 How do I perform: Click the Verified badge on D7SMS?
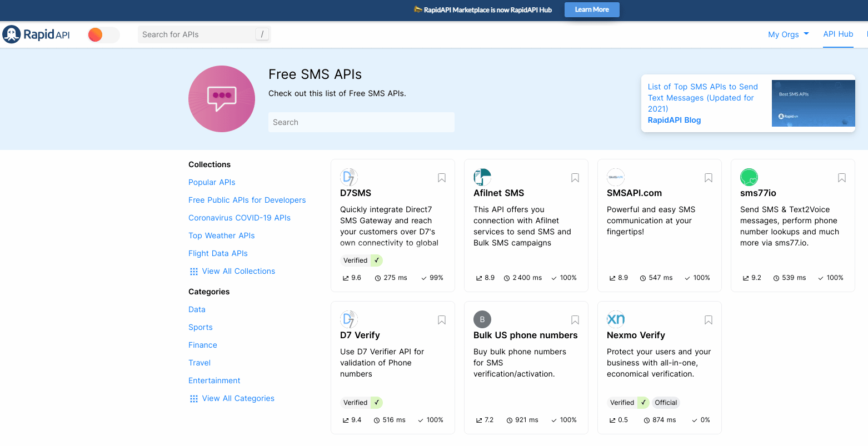361,260
